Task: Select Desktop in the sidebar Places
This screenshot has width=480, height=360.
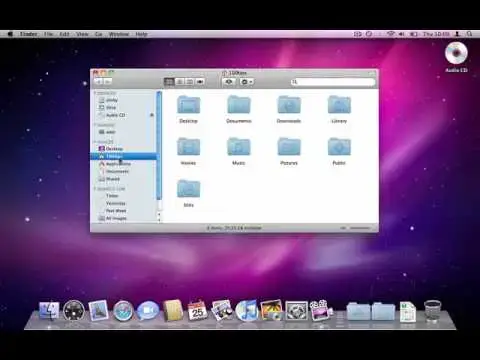Action: 123,149
